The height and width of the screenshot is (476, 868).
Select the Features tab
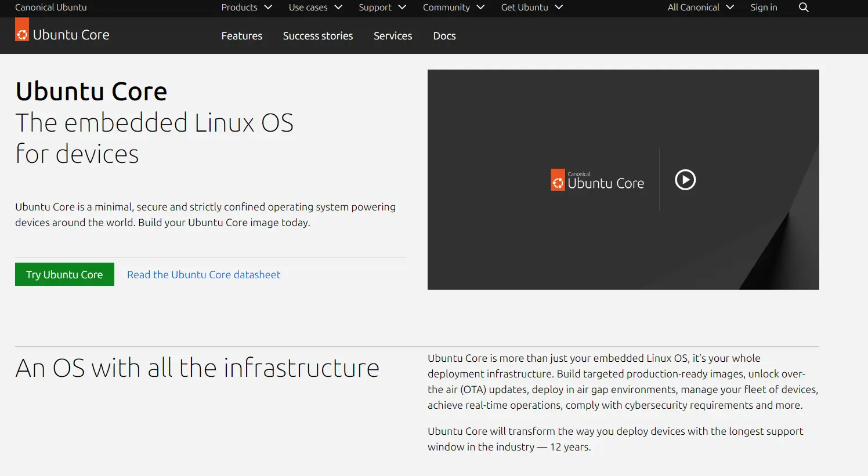(241, 35)
